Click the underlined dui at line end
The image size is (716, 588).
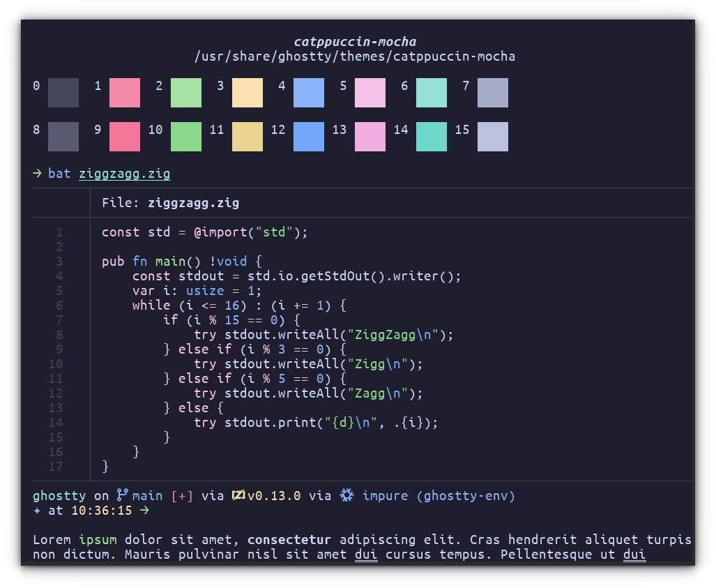pos(634,554)
